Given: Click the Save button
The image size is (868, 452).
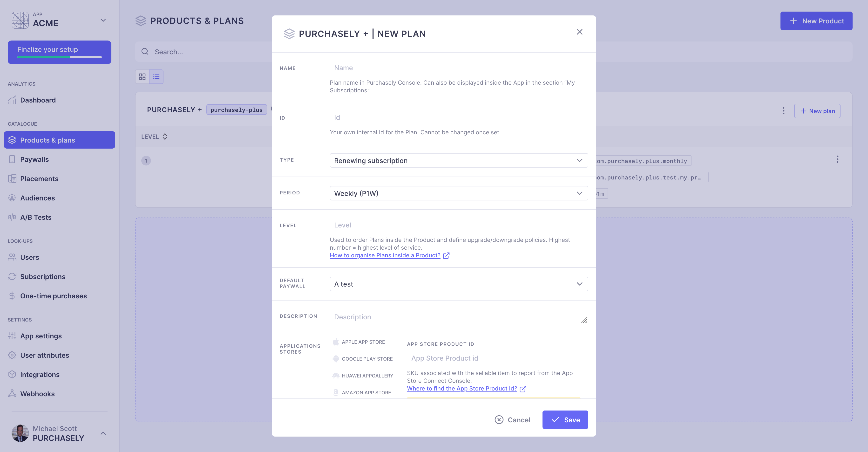Looking at the screenshot, I should tap(565, 420).
